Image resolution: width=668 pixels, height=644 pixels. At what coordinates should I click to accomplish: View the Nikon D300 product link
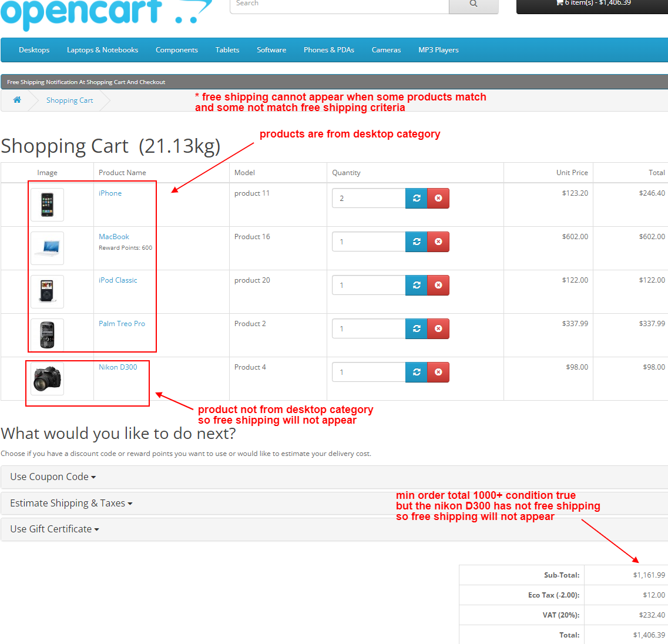pos(118,367)
